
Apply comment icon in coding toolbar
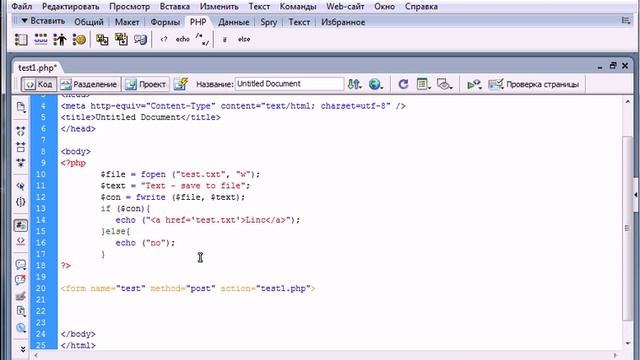coord(21,264)
